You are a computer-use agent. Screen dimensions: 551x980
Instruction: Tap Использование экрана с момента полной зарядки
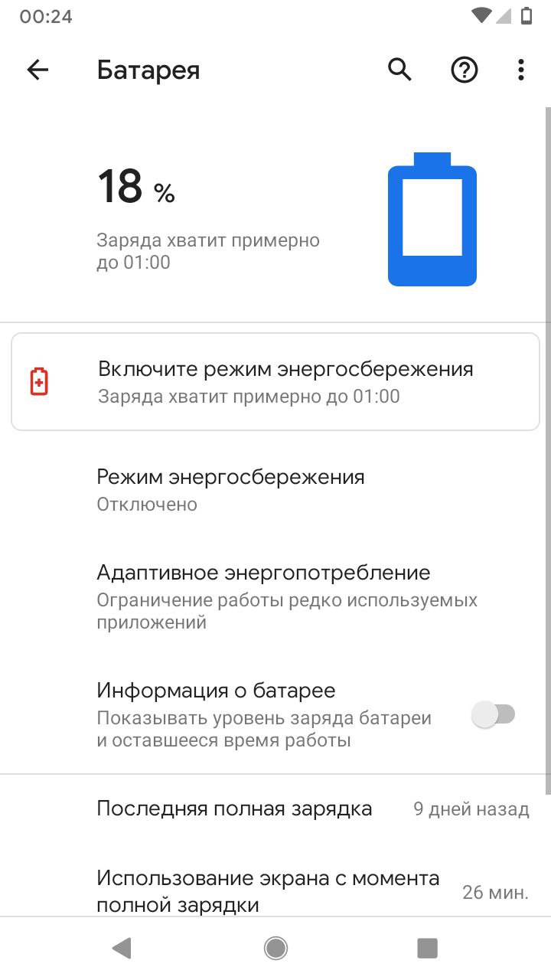[275, 891]
